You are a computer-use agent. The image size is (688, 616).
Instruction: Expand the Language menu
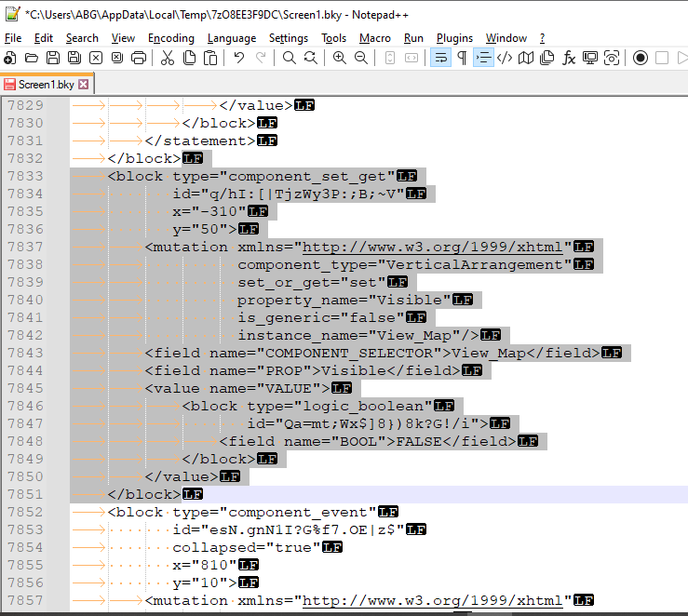point(232,38)
